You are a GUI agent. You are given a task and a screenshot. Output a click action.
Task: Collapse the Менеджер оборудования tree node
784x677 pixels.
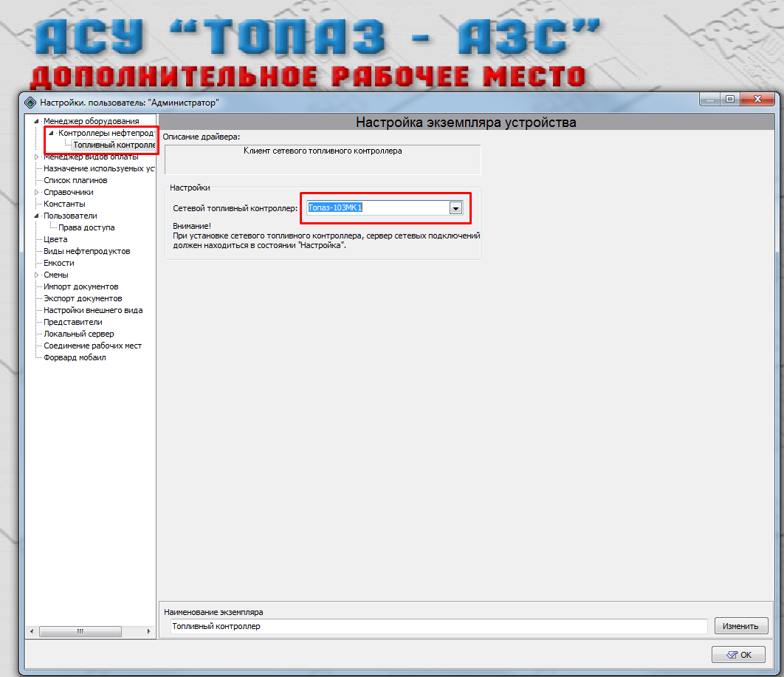tap(36, 122)
